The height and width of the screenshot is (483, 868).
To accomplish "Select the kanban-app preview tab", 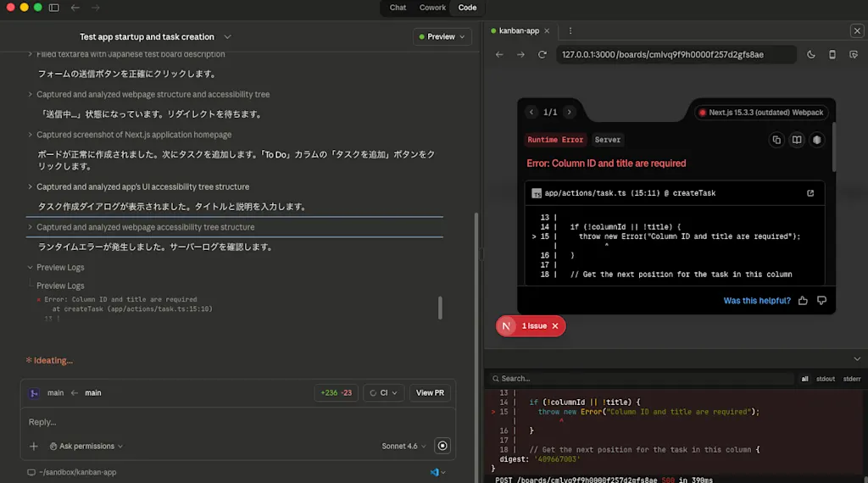I will [x=519, y=31].
